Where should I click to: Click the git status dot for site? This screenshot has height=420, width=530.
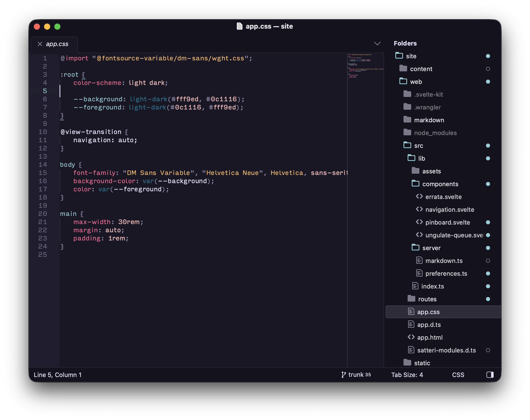point(488,56)
